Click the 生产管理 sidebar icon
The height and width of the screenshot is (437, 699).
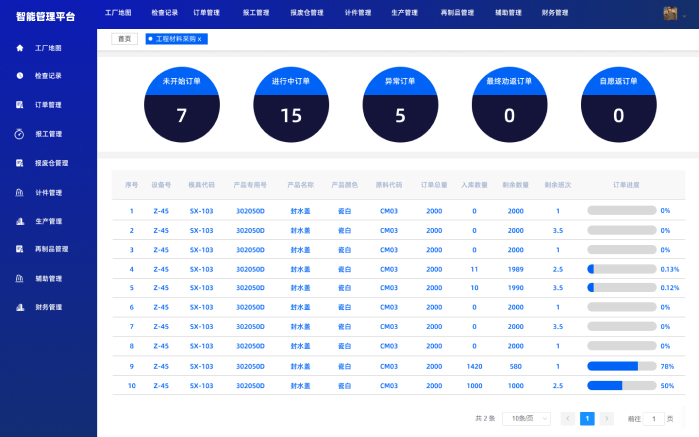[20, 221]
